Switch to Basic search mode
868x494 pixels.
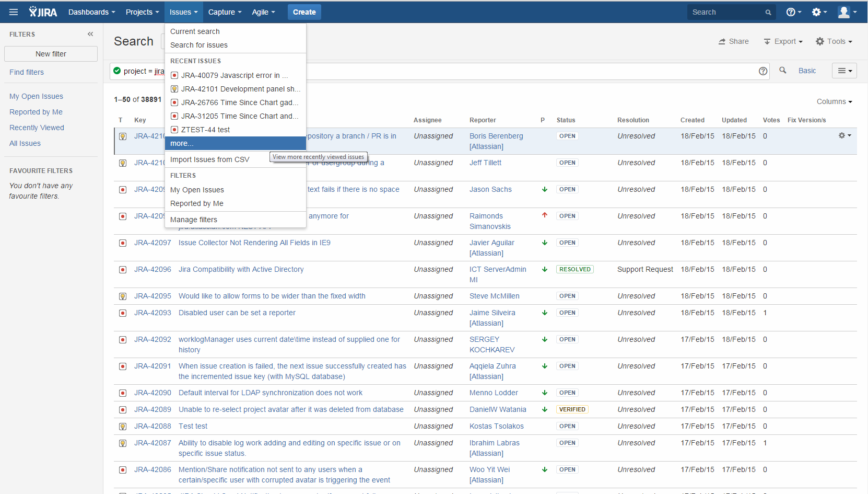point(807,71)
